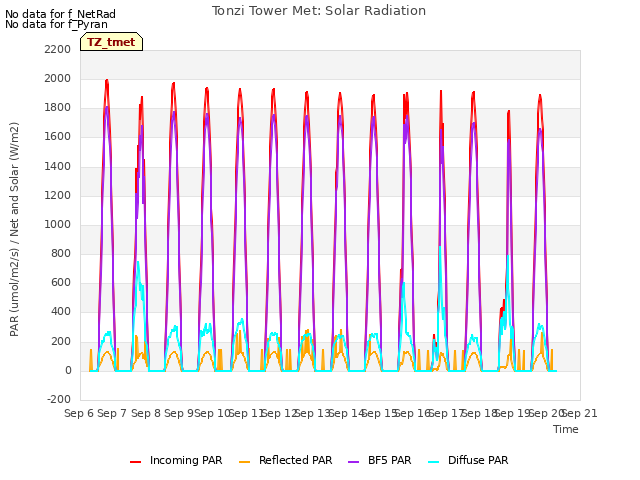The height and width of the screenshot is (480, 640).
Task: Click the 'No data for f_Pyran' message
Action: pos(56,24)
